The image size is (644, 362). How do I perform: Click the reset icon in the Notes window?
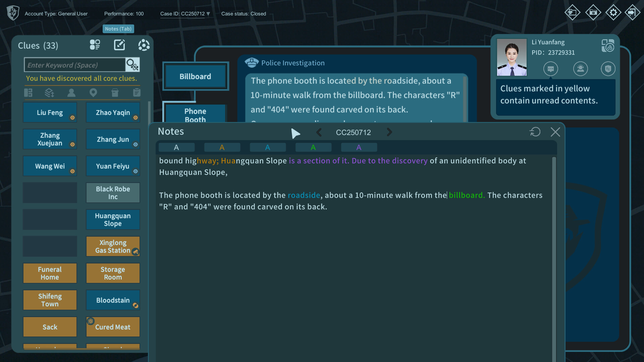pos(535,132)
